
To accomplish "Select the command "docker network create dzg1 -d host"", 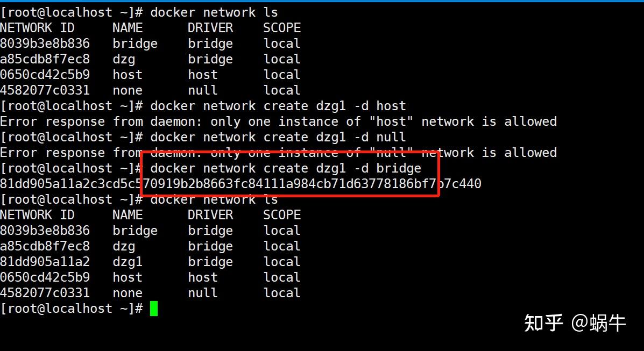I will coord(278,106).
